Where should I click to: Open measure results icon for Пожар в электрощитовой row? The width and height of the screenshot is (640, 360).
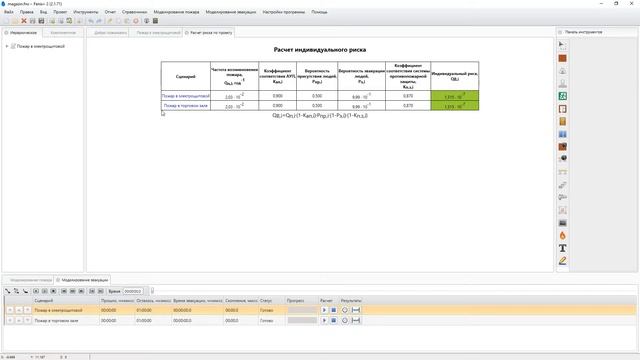pyautogui.click(x=356, y=310)
